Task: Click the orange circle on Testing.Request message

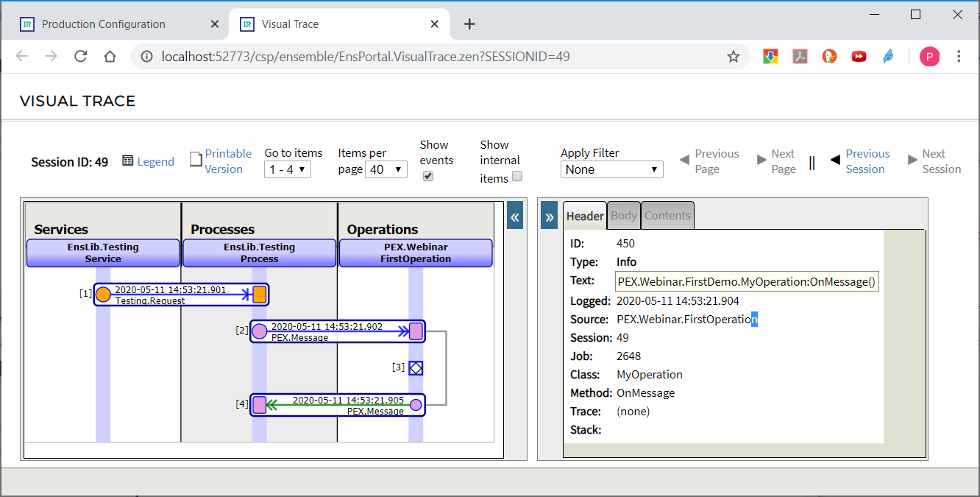Action: click(104, 295)
